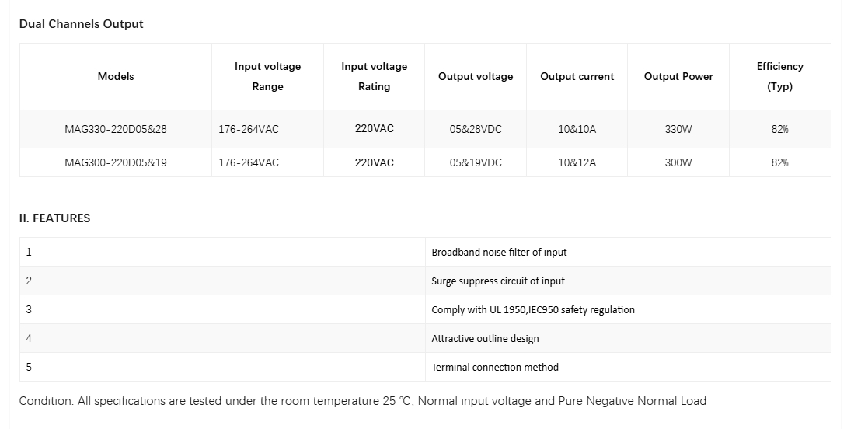The width and height of the screenshot is (868, 429).
Task: Click Terminal connection method feature
Action: (495, 367)
